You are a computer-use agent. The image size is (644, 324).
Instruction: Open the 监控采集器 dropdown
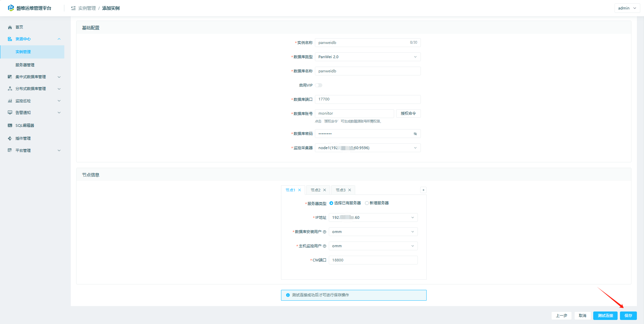pyautogui.click(x=368, y=148)
